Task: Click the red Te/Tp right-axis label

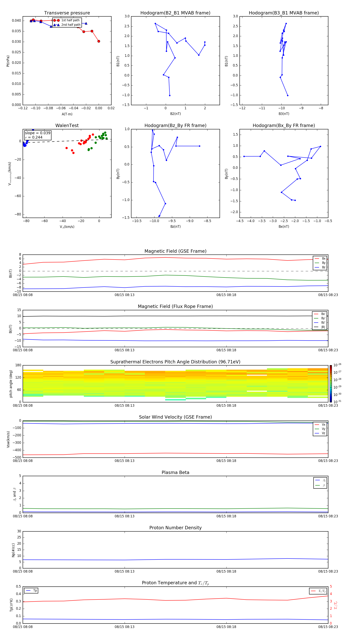Action: point(336,605)
